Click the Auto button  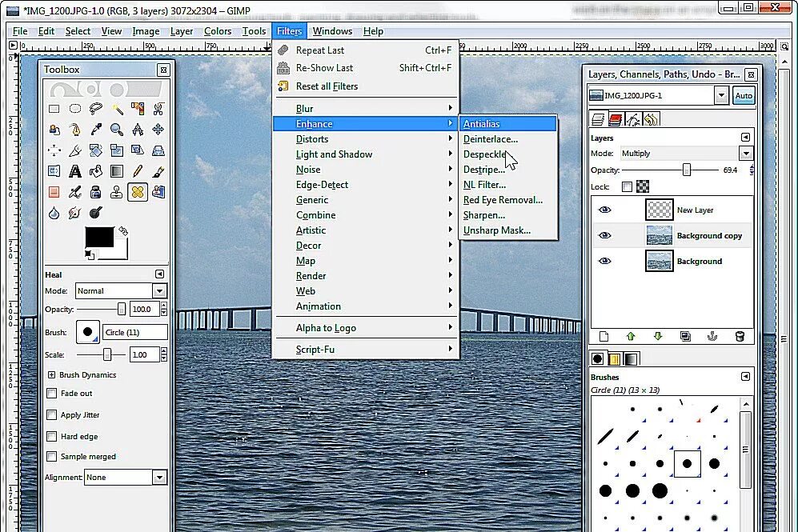[x=744, y=96]
